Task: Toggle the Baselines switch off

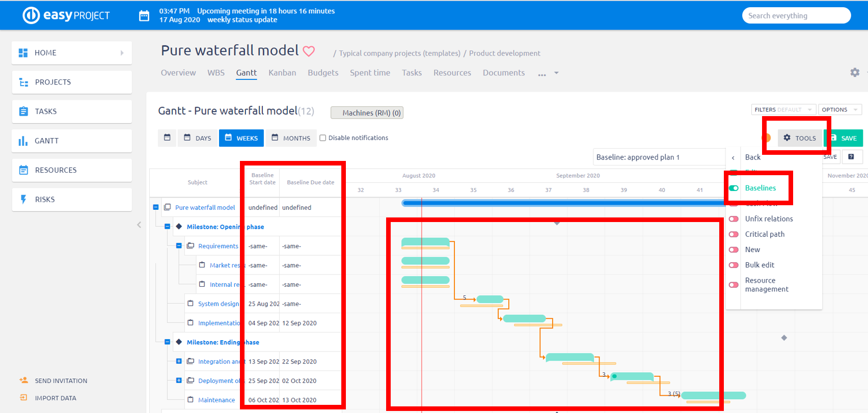Action: 734,188
